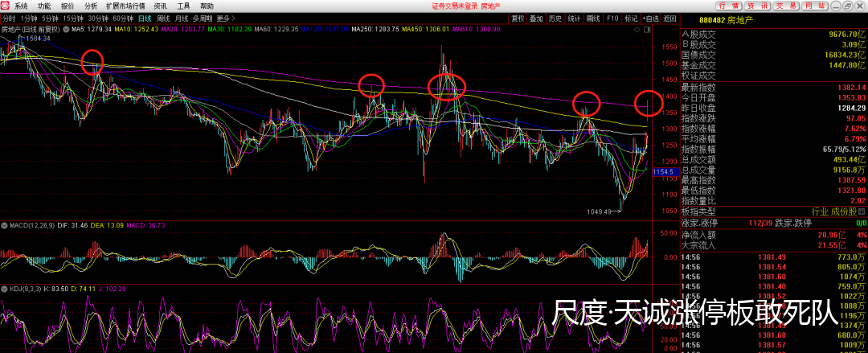Open the 多周期 multi-period view
The height and width of the screenshot is (353, 868).
point(203,18)
